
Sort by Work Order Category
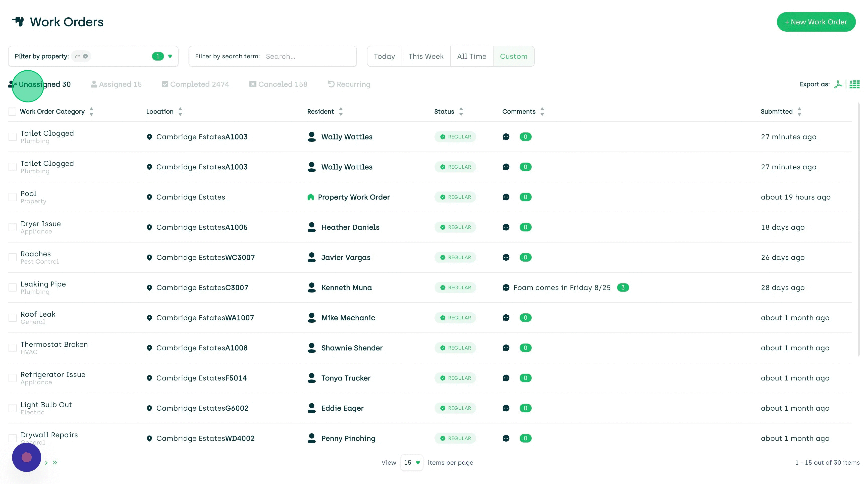[91, 112]
